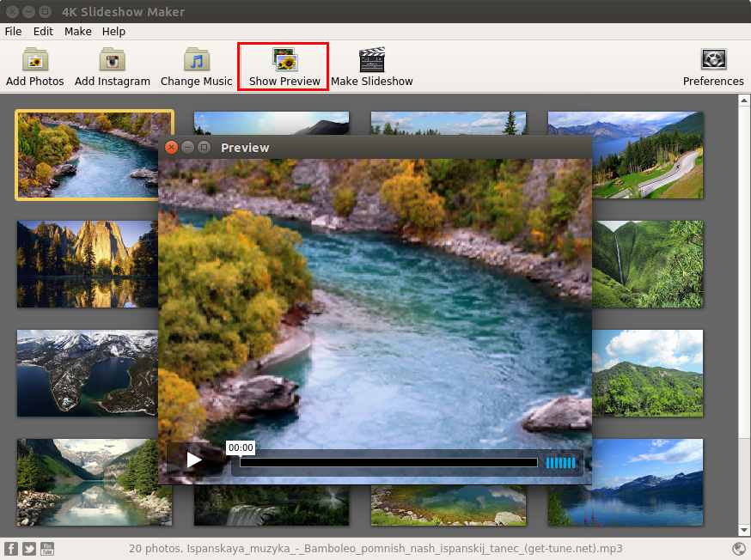Viewport: 751px width, 560px height.
Task: Select the highlighted river photo thumbnail
Action: coord(89,155)
